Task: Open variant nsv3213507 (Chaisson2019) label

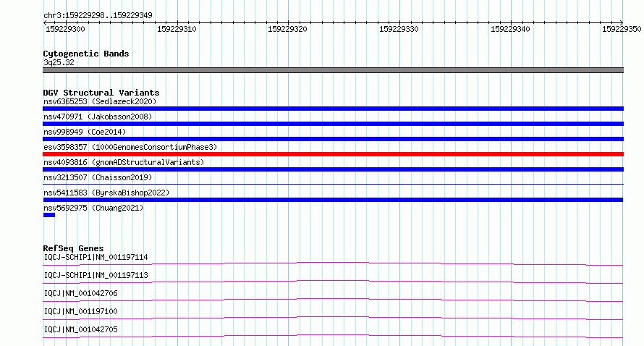Action: click(98, 177)
